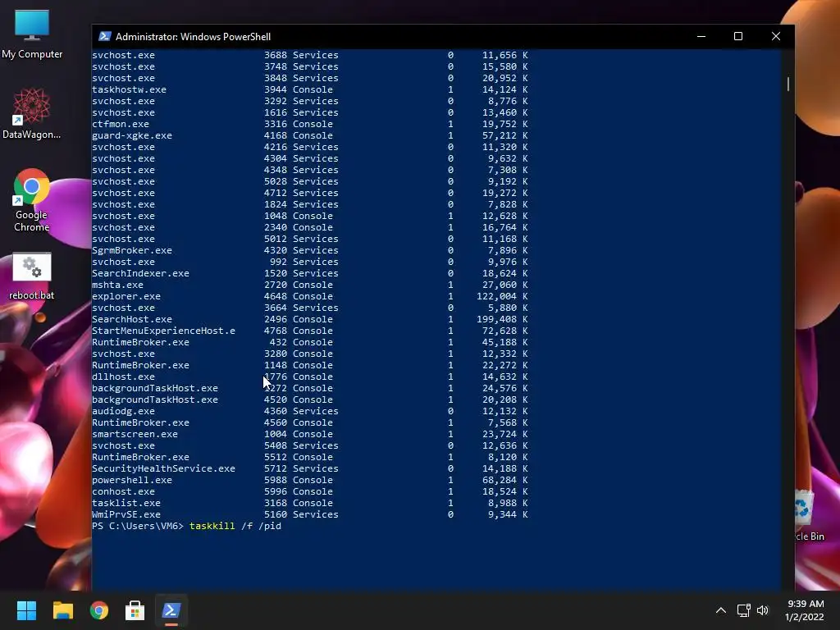
Task: Click the audiodg.exe process name
Action: (x=123, y=412)
